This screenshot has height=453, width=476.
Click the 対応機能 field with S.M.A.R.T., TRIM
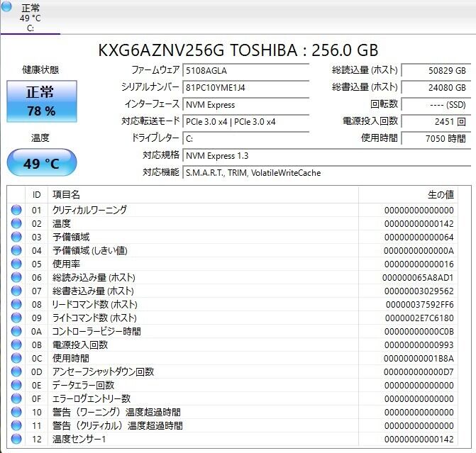click(326, 173)
